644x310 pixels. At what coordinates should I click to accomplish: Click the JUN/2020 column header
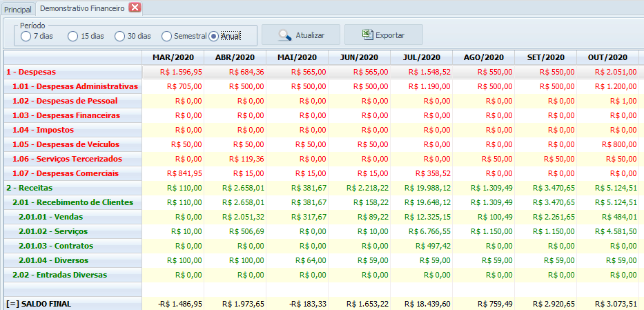pyautogui.click(x=359, y=57)
